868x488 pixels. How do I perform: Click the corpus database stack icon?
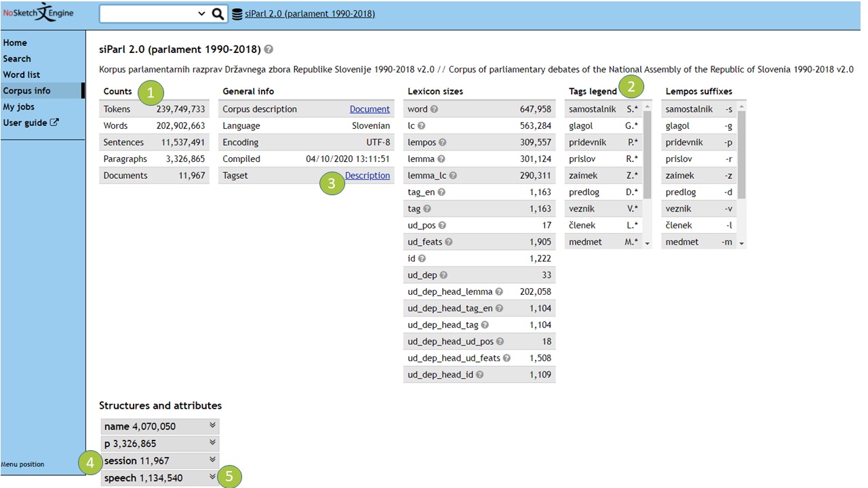(x=237, y=14)
